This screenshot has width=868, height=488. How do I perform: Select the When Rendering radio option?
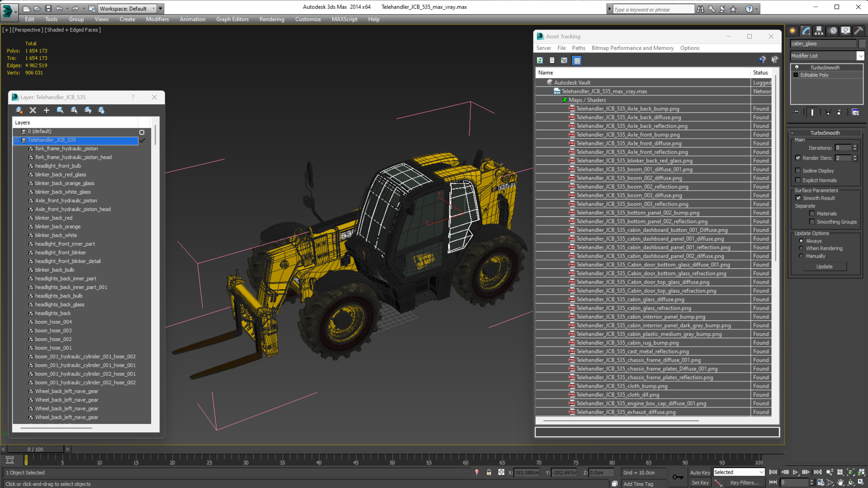click(x=801, y=248)
